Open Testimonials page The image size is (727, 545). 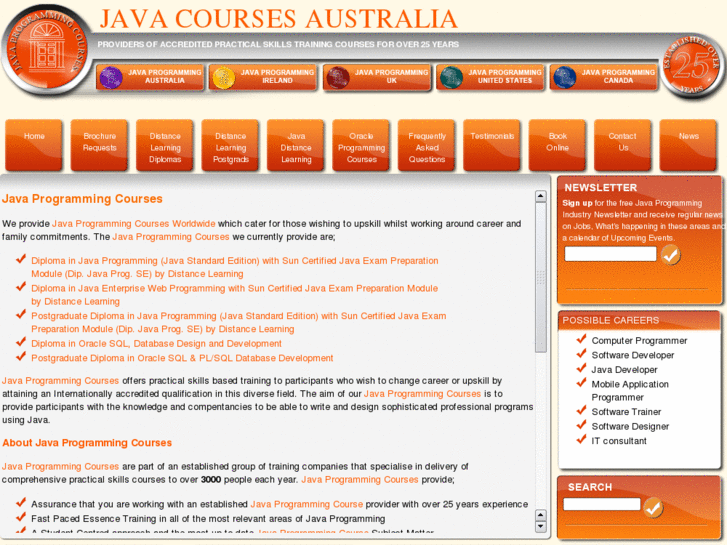coord(492,146)
